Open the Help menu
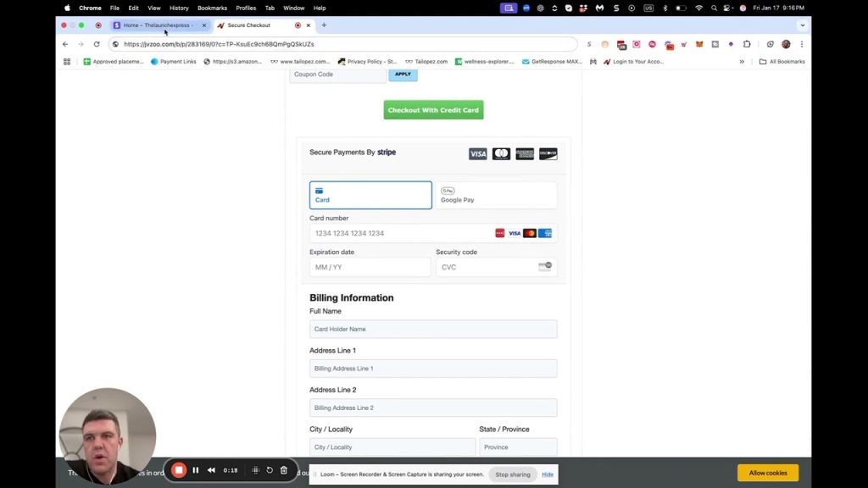Image resolution: width=868 pixels, height=488 pixels. [x=320, y=8]
